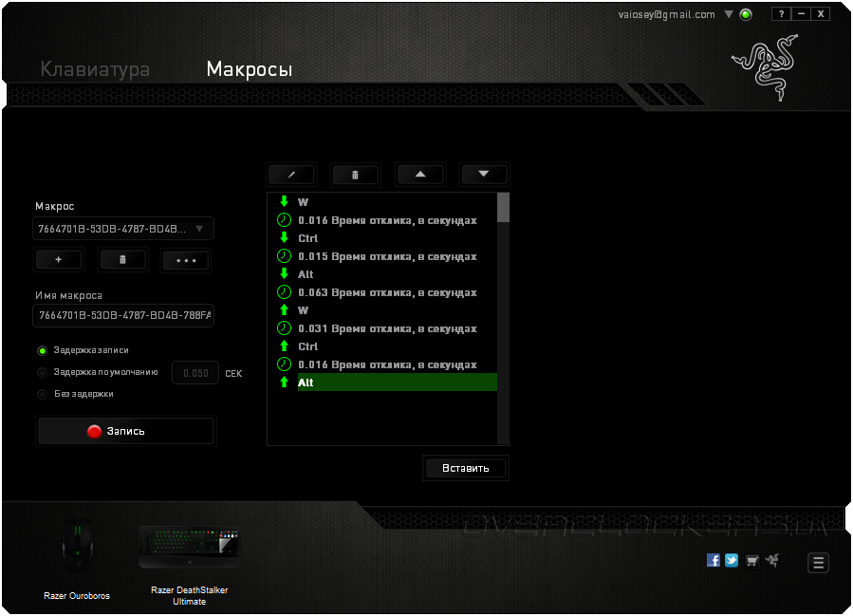Add a new macro with plus button
853x616 pixels.
point(59,259)
